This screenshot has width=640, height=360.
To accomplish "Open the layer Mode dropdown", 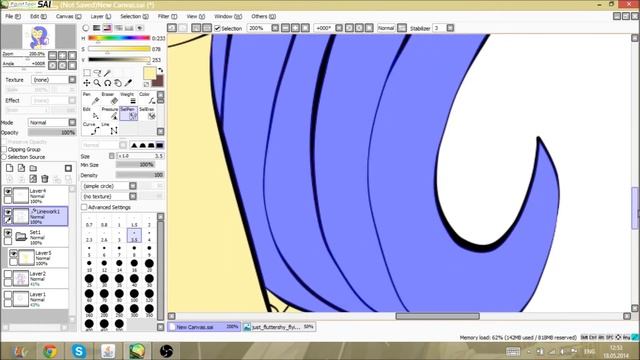I will (x=72, y=122).
